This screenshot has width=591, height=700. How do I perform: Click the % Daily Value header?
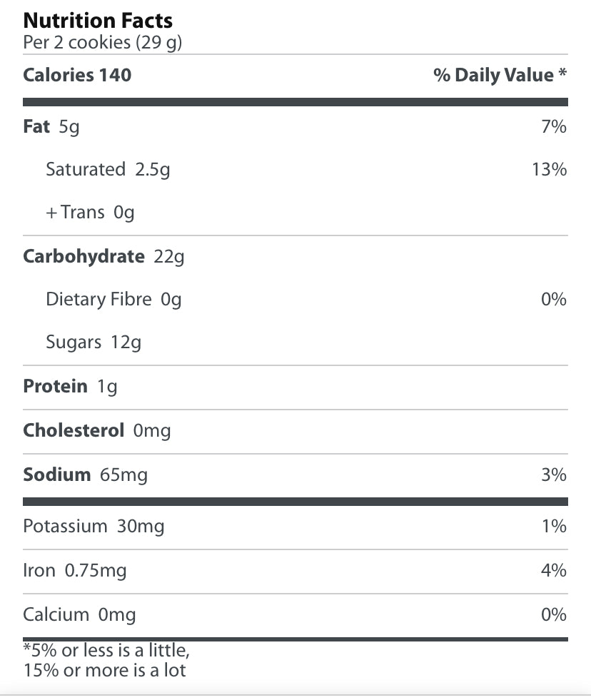[500, 76]
